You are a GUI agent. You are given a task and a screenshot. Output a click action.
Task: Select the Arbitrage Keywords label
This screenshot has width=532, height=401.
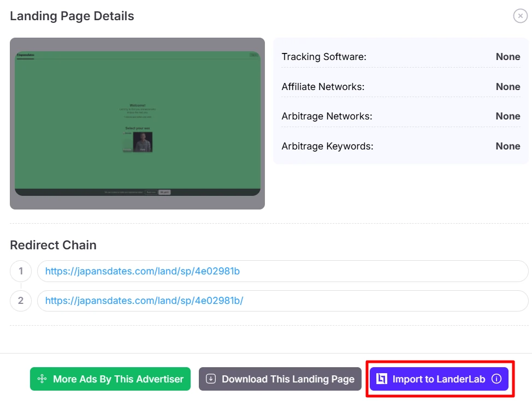327,146
